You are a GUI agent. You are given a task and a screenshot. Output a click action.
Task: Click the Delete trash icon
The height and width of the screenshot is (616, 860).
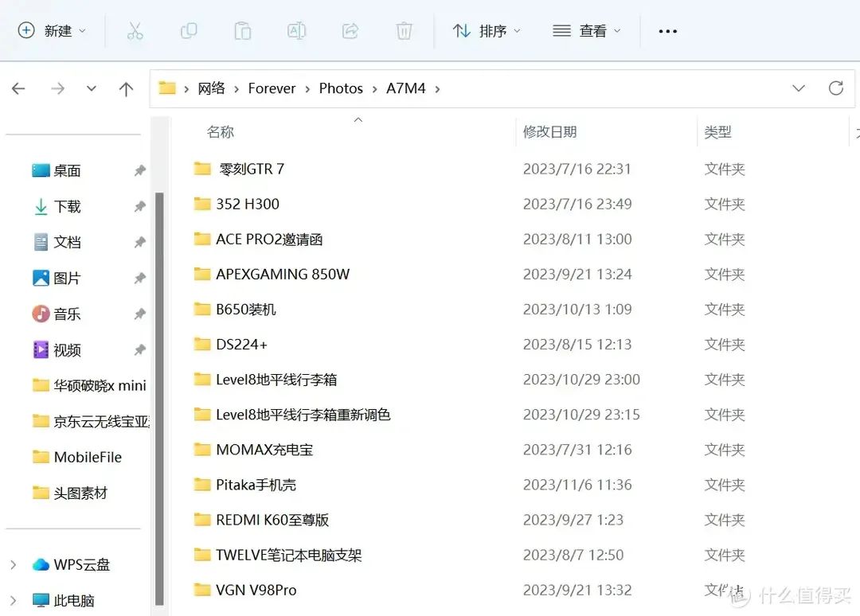404,31
